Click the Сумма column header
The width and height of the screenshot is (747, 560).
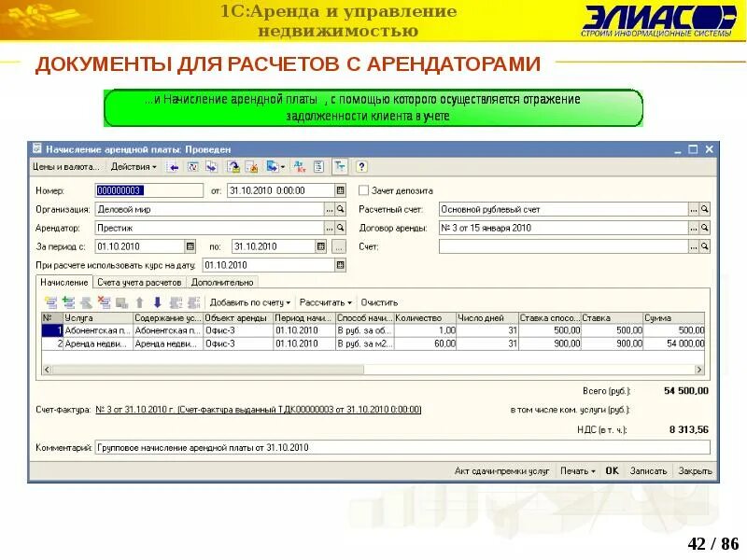point(673,317)
